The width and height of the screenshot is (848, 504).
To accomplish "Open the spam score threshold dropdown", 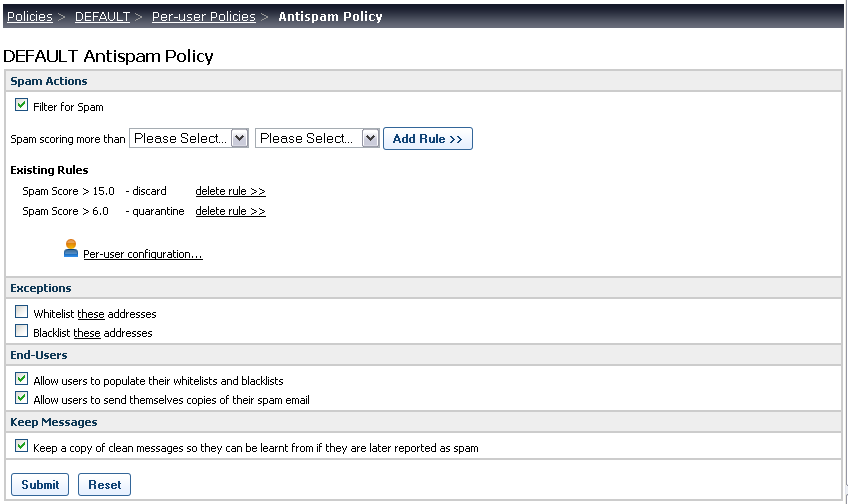I will coord(189,138).
